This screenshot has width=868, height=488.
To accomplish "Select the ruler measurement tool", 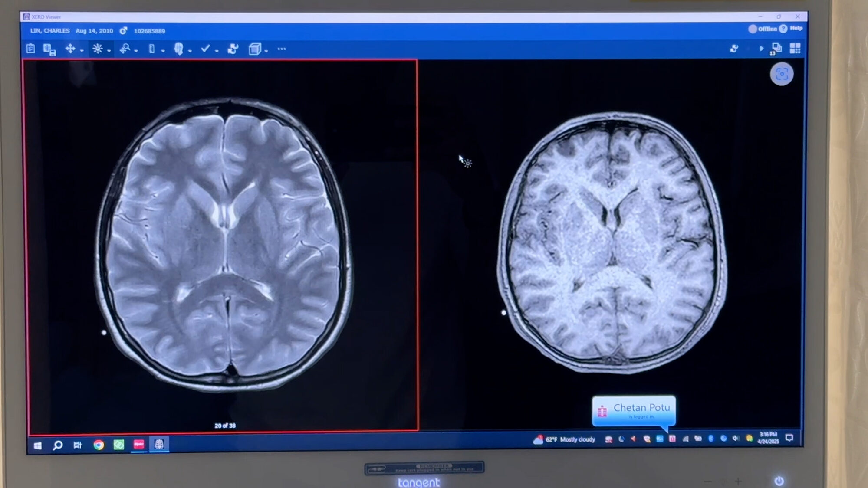I will (x=151, y=49).
